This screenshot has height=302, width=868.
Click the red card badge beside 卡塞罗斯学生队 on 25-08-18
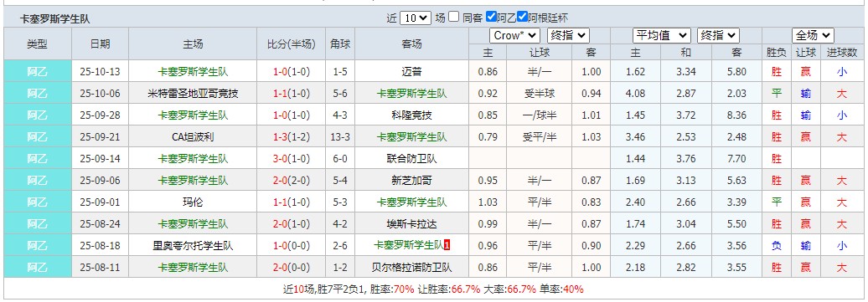coord(447,246)
